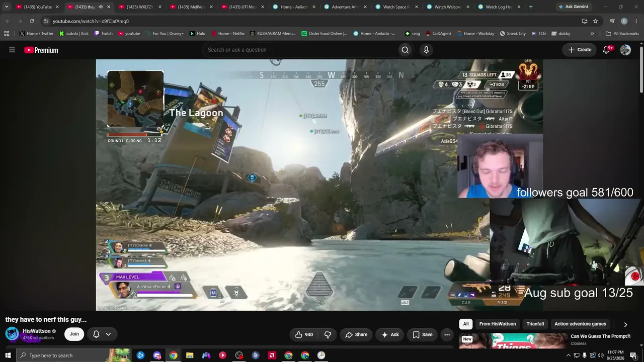This screenshot has height=362, width=644.
Task: Click the video player area
Action: pyautogui.click(x=319, y=185)
